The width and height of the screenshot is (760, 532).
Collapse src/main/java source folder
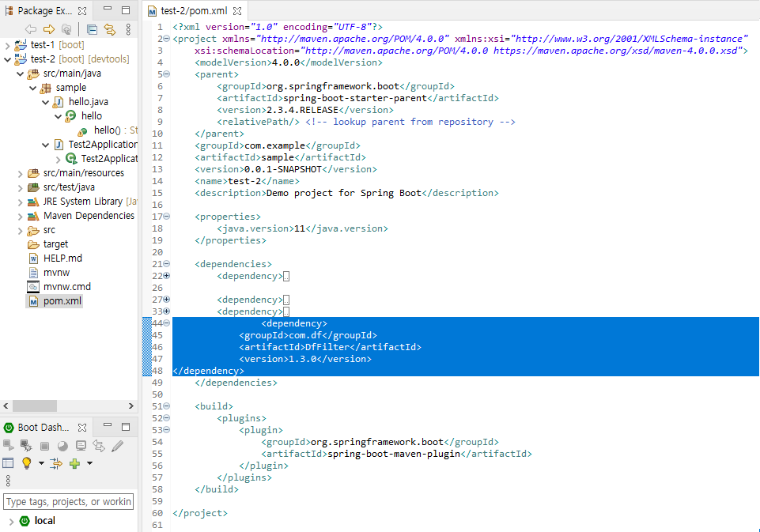(x=20, y=74)
